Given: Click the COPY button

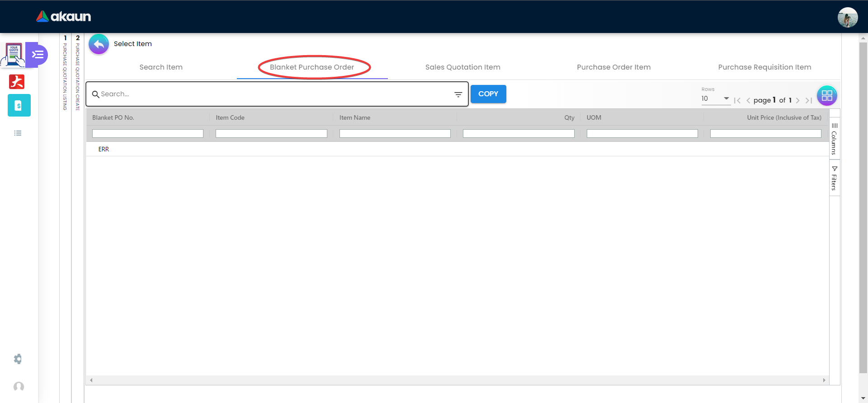Looking at the screenshot, I should (x=488, y=94).
